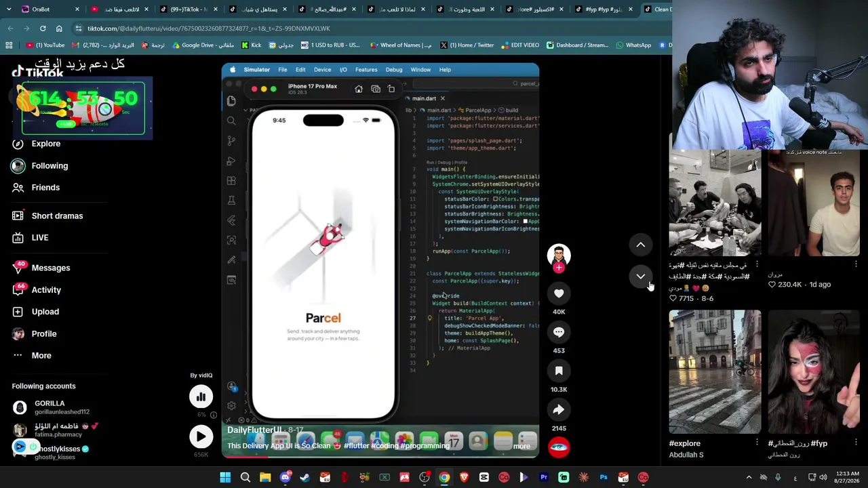Open the Home / Twitter bookmark

(467, 45)
